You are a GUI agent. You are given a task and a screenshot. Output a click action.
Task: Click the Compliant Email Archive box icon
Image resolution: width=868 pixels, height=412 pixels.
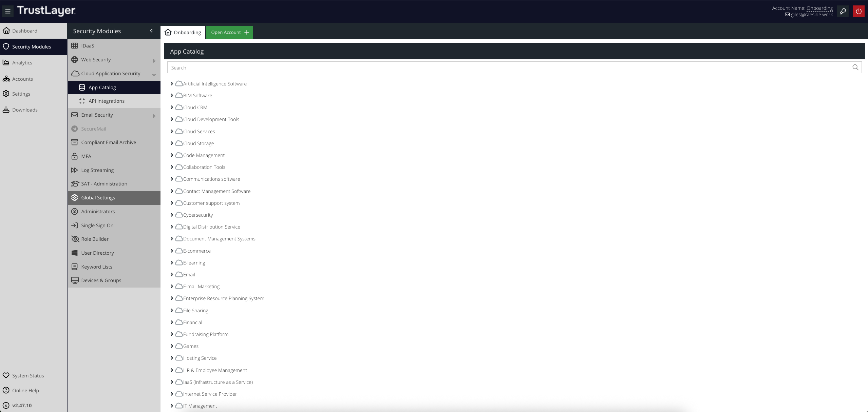[75, 142]
